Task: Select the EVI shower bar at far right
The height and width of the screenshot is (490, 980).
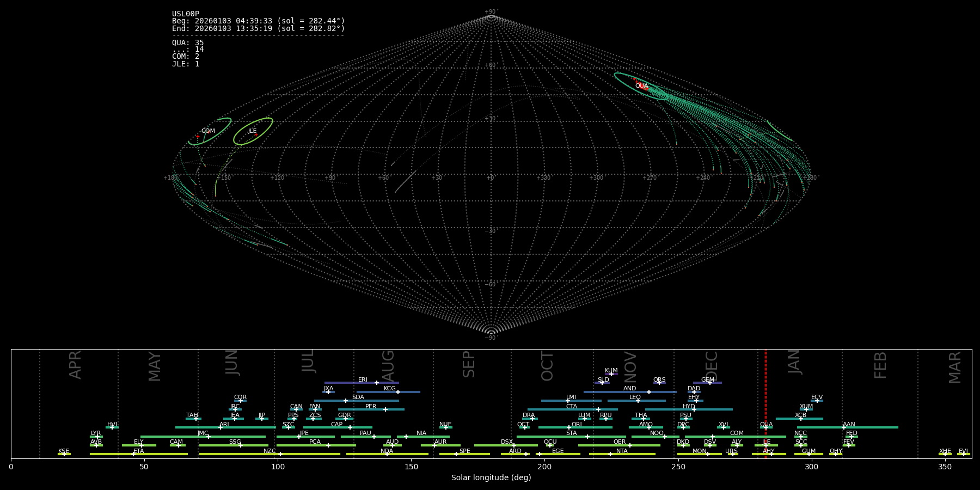Action: pos(964,454)
